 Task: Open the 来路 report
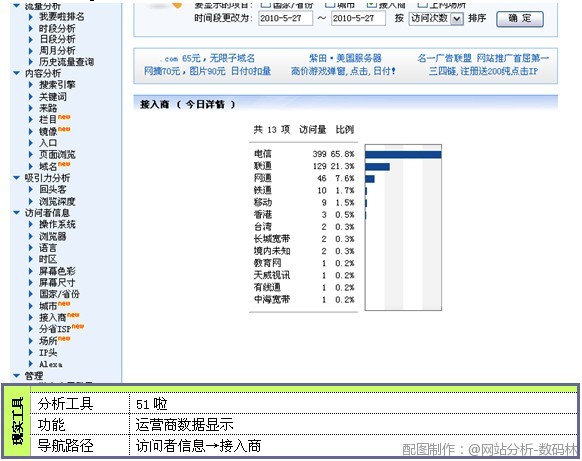tap(48, 108)
